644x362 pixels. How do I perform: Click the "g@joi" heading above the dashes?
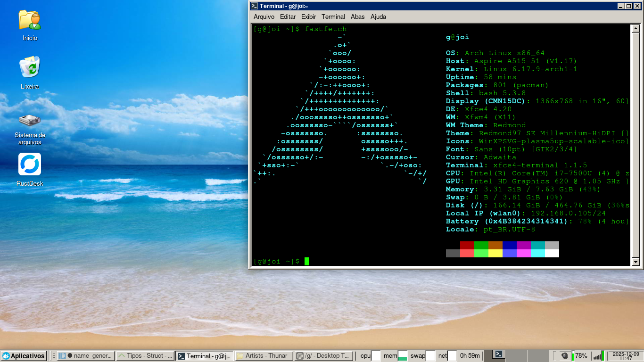[458, 37]
